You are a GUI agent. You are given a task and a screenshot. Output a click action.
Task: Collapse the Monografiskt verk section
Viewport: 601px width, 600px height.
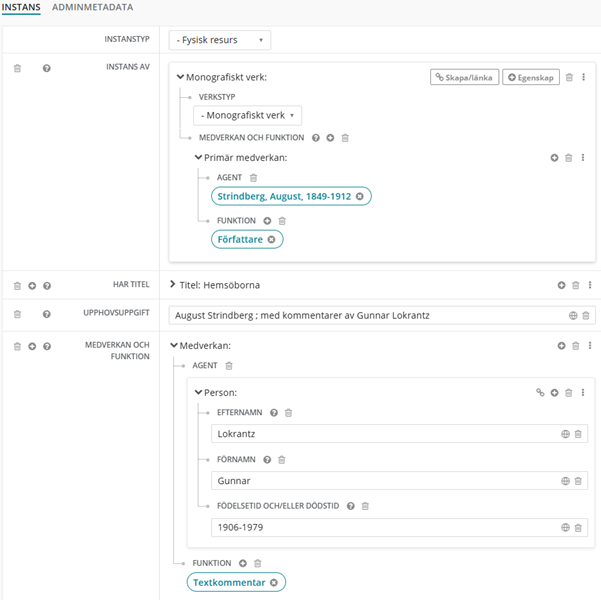[180, 77]
